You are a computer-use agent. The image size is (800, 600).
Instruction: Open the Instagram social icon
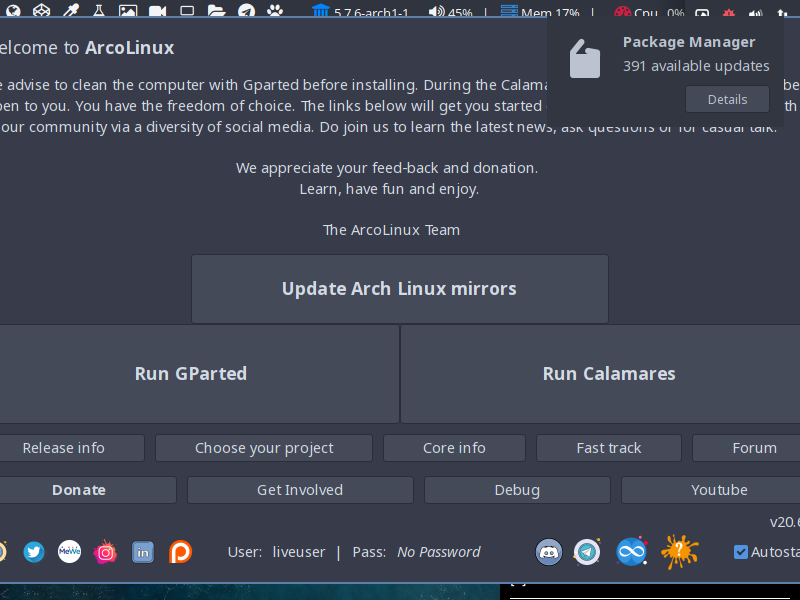pos(106,552)
